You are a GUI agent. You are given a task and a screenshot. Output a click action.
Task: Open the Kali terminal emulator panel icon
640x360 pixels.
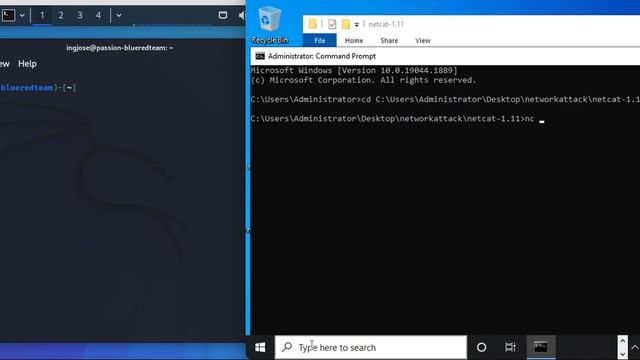pos(8,16)
